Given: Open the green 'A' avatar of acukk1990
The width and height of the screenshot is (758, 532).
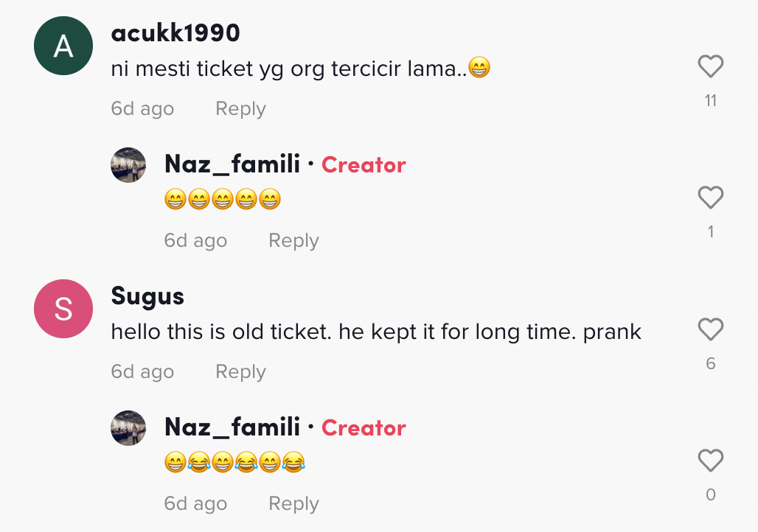Looking at the screenshot, I should [x=63, y=46].
